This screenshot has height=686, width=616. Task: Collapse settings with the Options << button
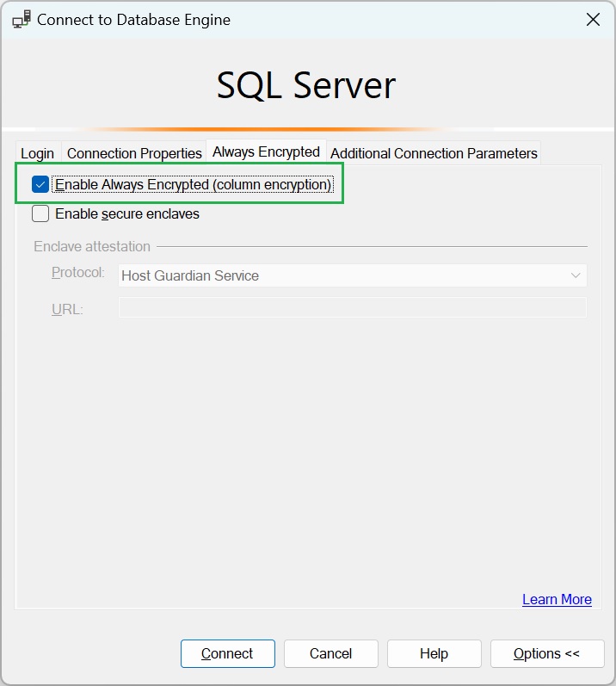pyautogui.click(x=546, y=653)
